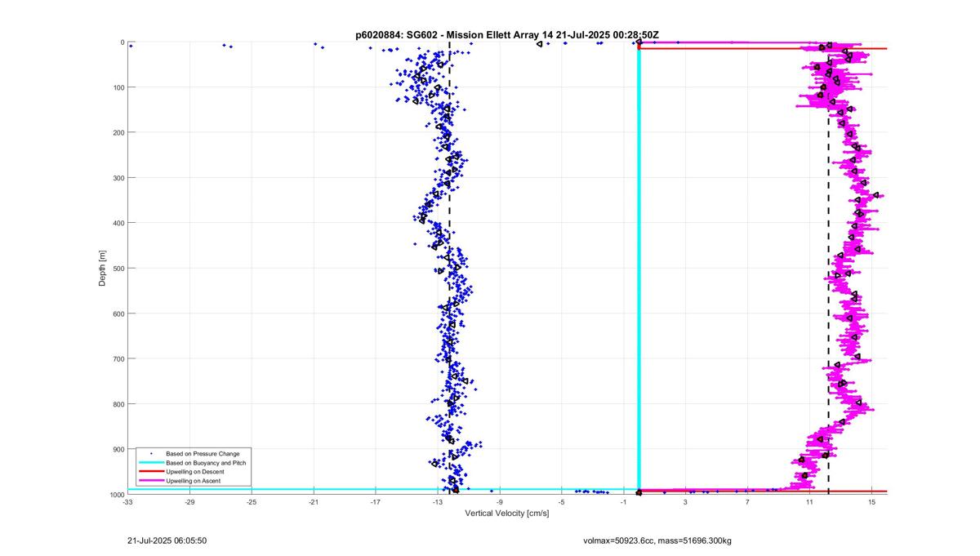Click the x-axis tick label -13

point(438,502)
